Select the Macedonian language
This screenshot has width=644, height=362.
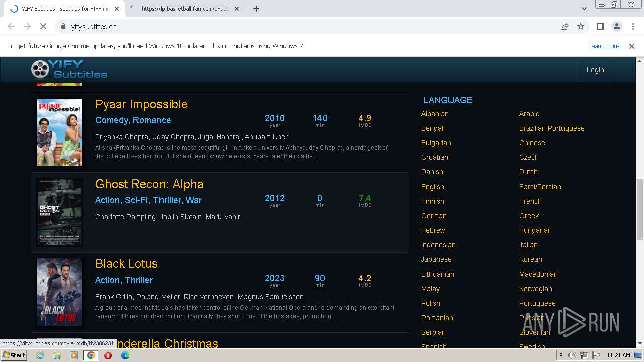(x=538, y=274)
